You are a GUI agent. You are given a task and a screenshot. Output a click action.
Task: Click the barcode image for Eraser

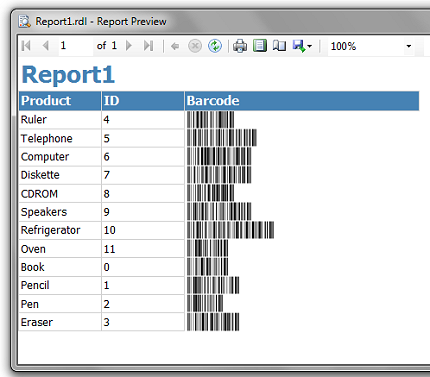[x=213, y=322]
